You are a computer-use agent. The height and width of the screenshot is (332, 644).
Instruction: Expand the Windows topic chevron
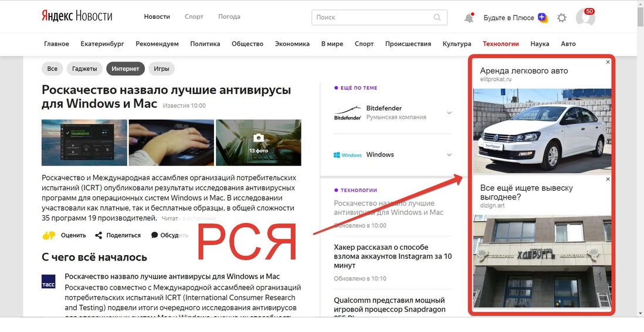(449, 155)
